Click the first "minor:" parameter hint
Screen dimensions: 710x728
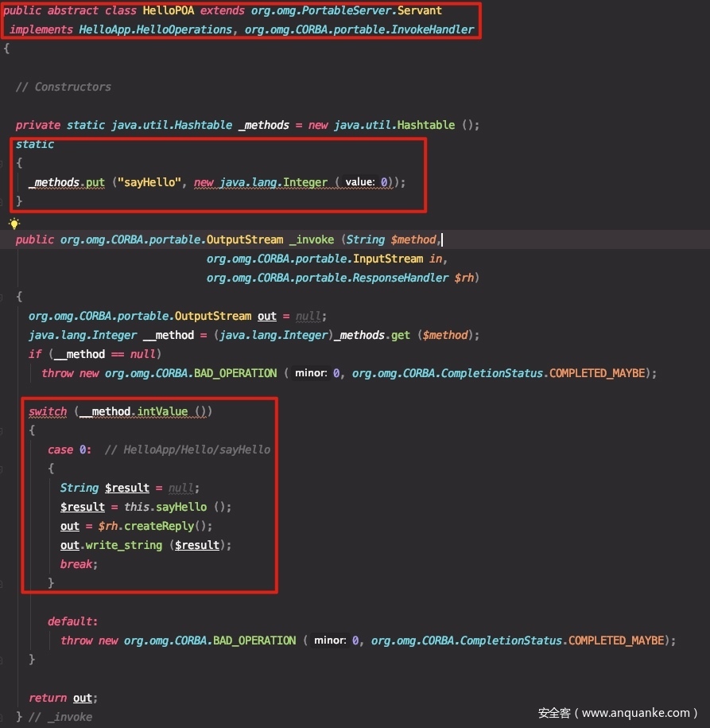pyautogui.click(x=311, y=373)
